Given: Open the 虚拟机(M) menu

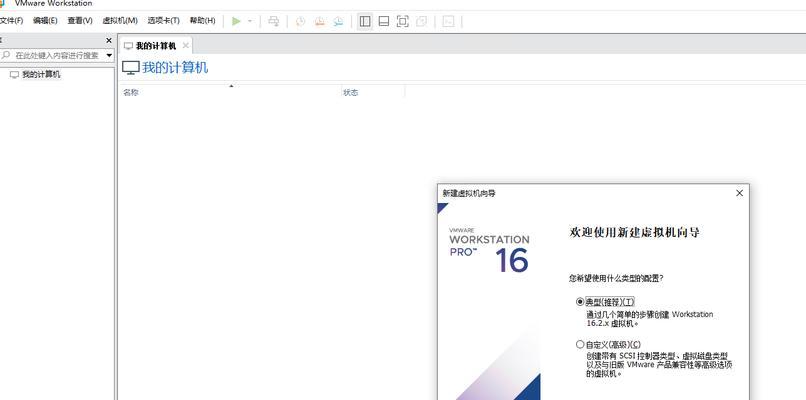Looking at the screenshot, I should tap(120, 21).
